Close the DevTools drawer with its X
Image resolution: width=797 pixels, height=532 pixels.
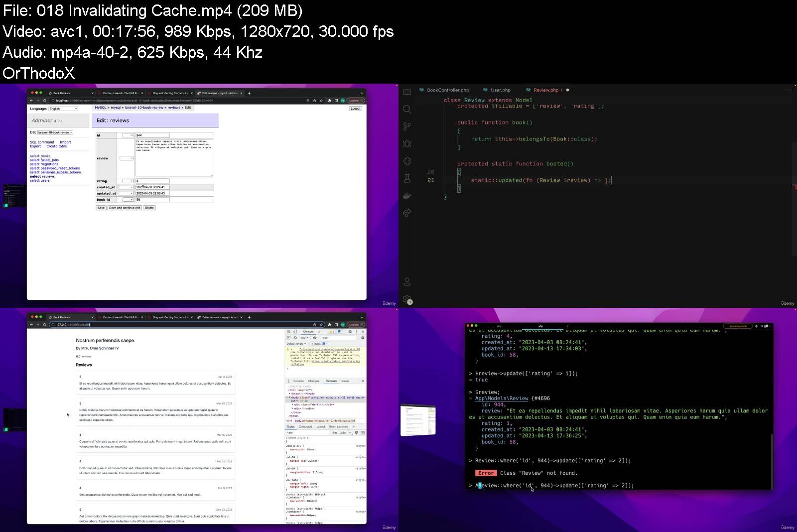pos(363,381)
